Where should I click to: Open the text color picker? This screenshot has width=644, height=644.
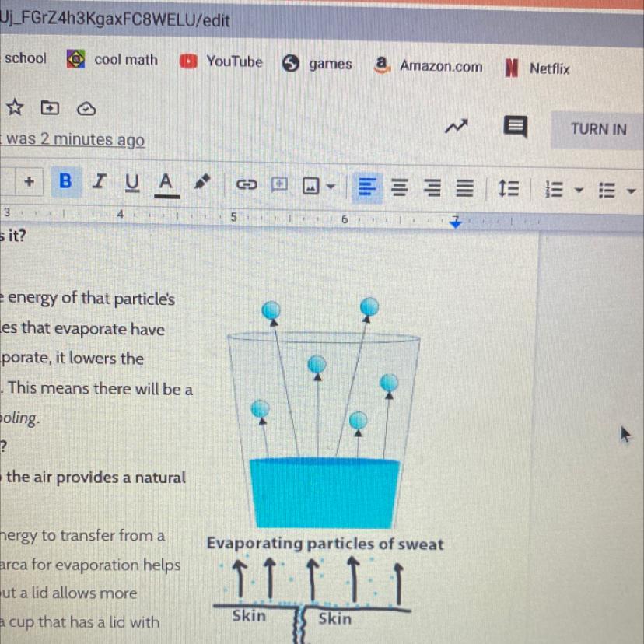point(166,184)
